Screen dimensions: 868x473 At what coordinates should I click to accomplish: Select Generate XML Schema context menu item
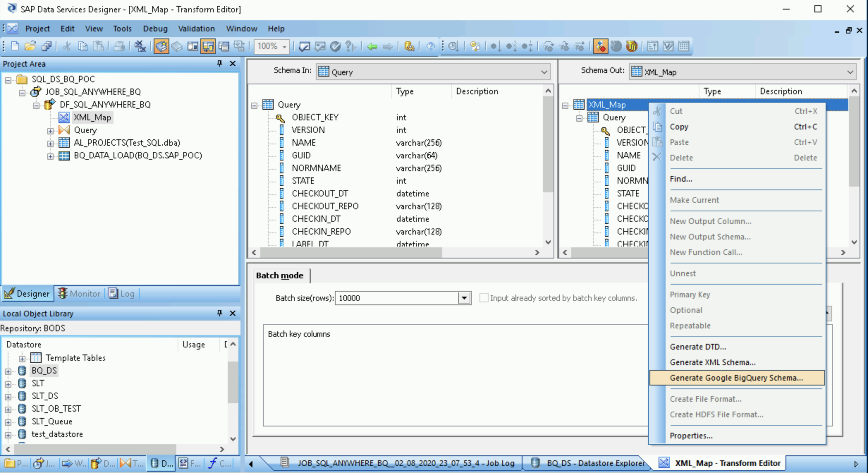pyautogui.click(x=713, y=362)
